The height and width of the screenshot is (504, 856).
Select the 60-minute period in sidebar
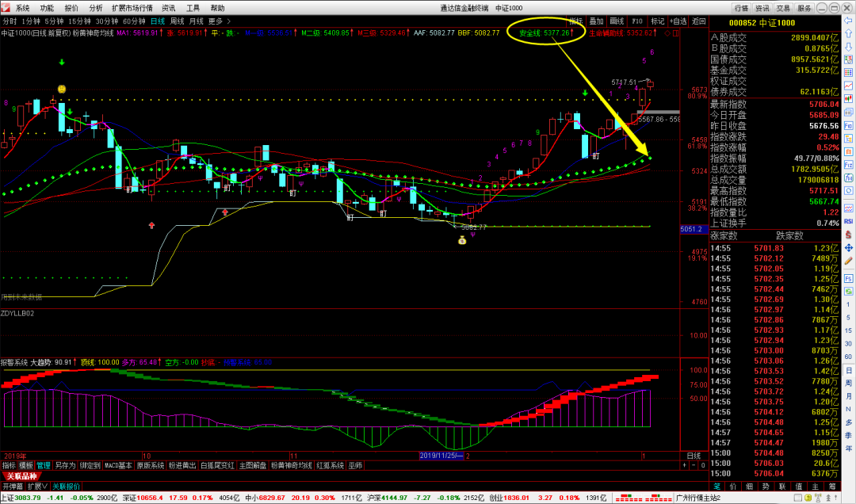tap(848, 357)
